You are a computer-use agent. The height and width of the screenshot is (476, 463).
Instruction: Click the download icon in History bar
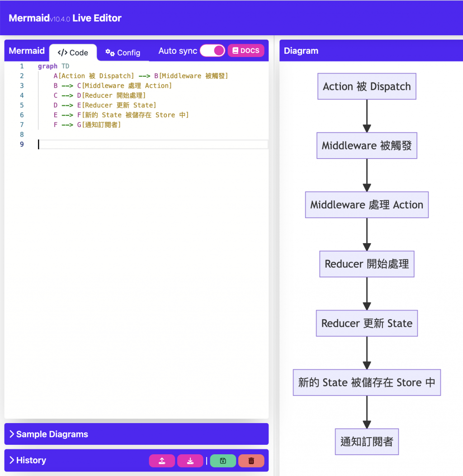coord(190,461)
